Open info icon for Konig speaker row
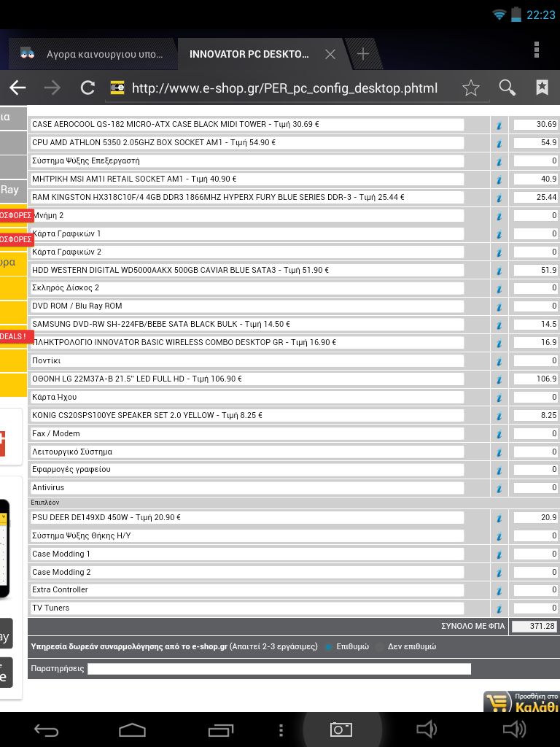560x747 pixels. 499,416
